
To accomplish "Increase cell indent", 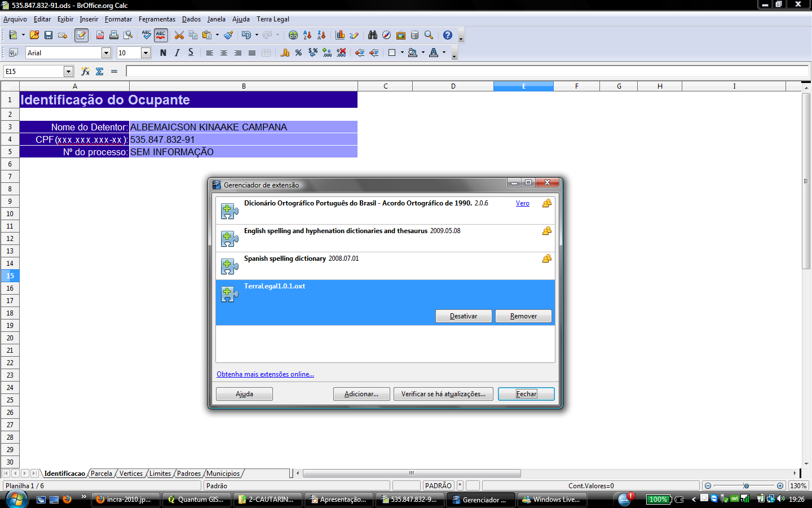I will point(374,52).
